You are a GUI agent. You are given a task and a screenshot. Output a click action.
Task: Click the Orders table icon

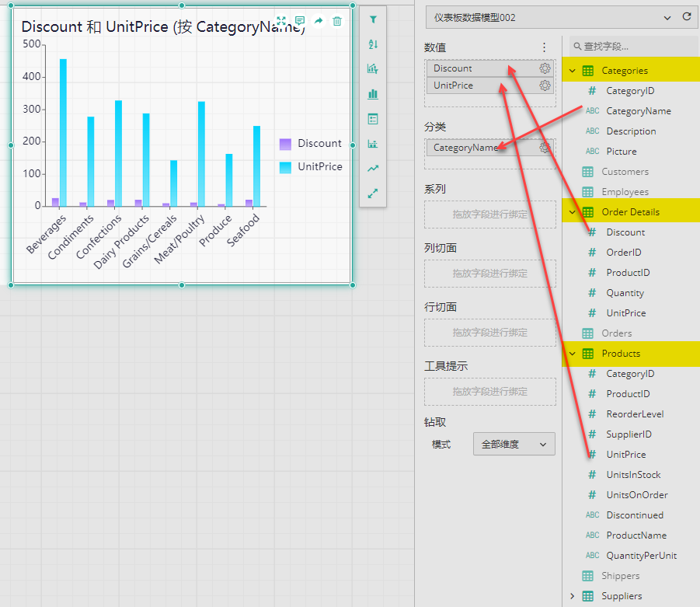(x=587, y=333)
